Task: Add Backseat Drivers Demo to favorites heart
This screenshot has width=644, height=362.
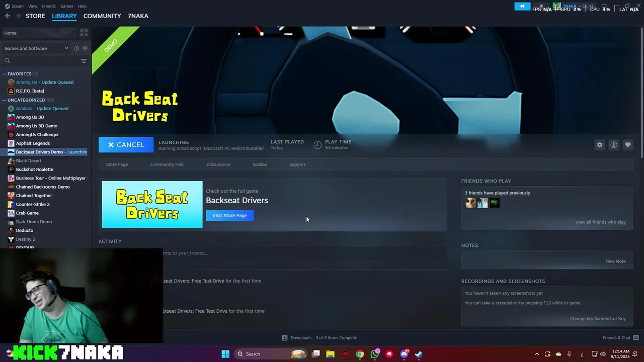Action: 627,145
